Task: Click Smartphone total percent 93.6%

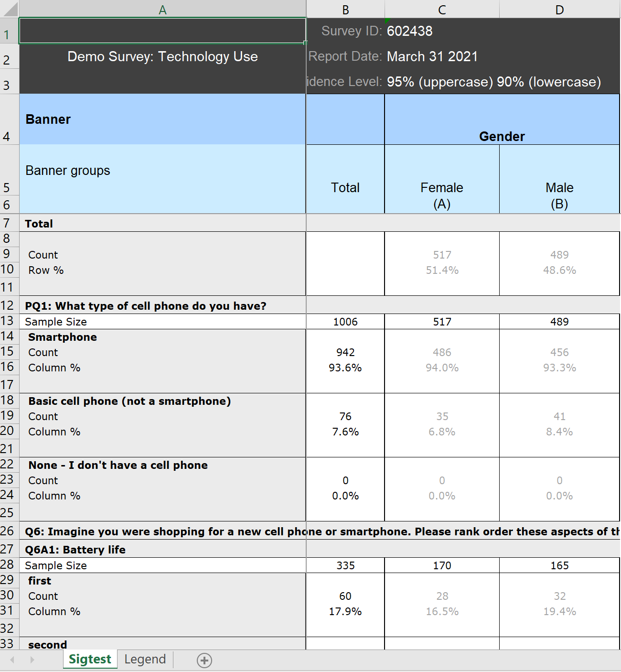Action: [x=345, y=368]
